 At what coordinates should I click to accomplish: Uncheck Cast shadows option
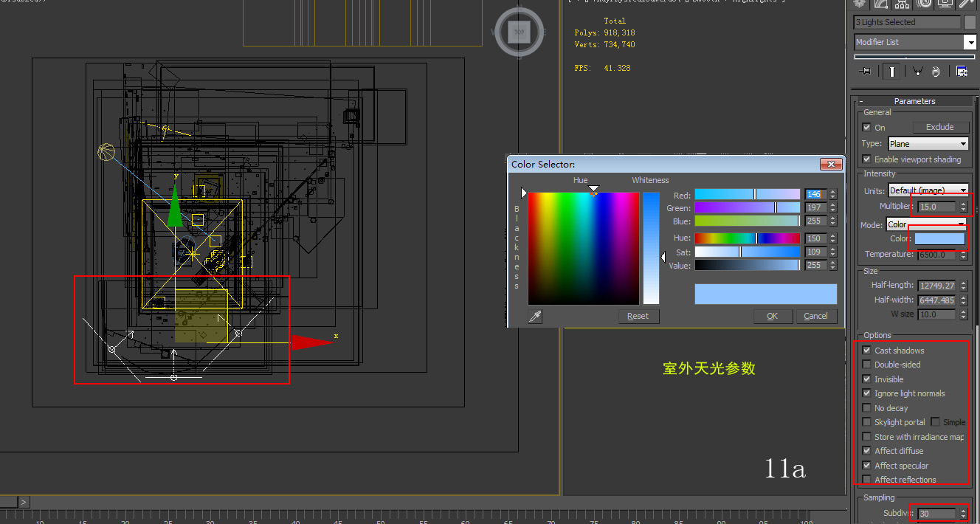click(867, 351)
